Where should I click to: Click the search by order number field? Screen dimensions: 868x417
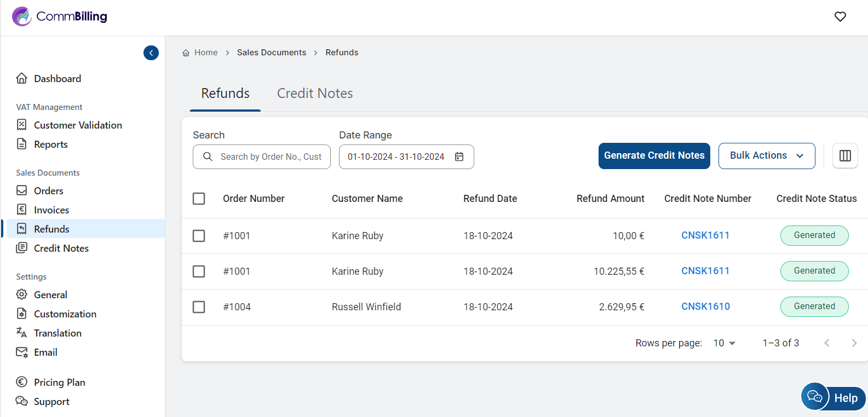click(x=270, y=157)
